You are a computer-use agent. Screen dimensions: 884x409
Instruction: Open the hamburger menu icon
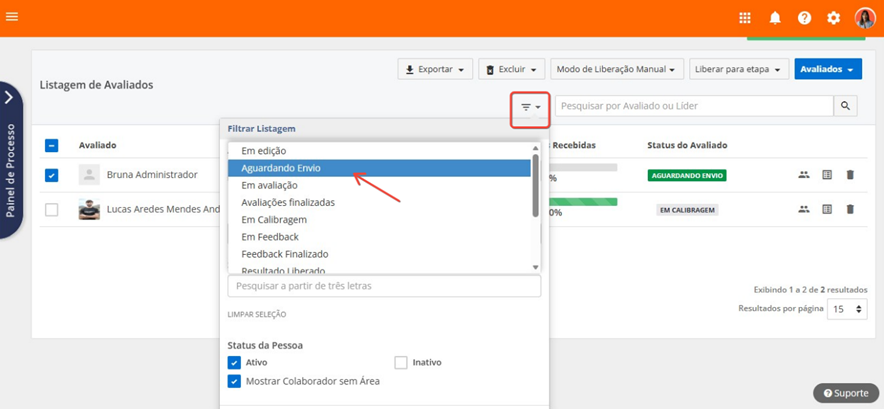[x=12, y=17]
